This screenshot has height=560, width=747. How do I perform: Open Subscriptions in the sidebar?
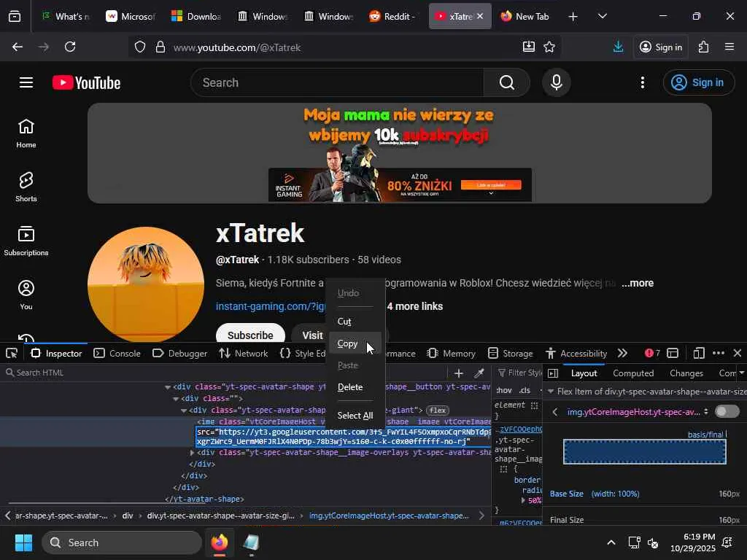pos(26,241)
